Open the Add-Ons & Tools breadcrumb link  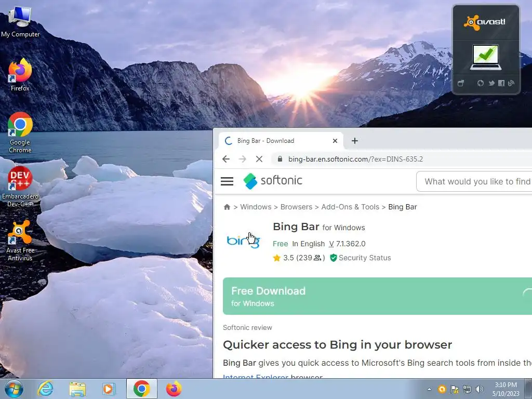(x=350, y=207)
